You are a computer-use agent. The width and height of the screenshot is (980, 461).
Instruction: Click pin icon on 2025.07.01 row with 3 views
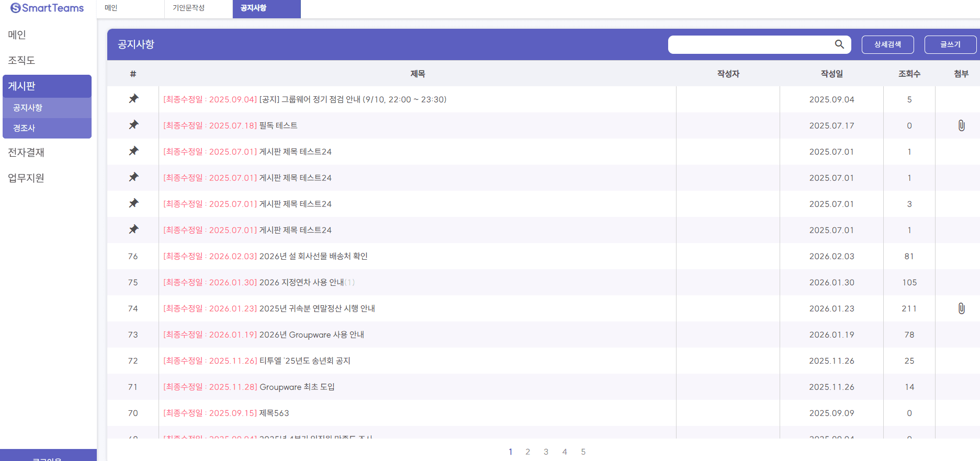point(133,203)
